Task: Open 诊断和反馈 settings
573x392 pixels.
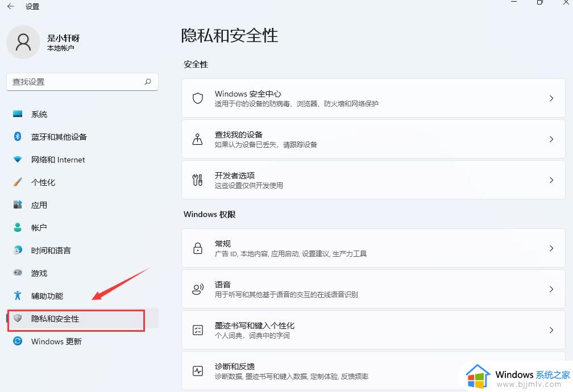Action: pos(373,371)
